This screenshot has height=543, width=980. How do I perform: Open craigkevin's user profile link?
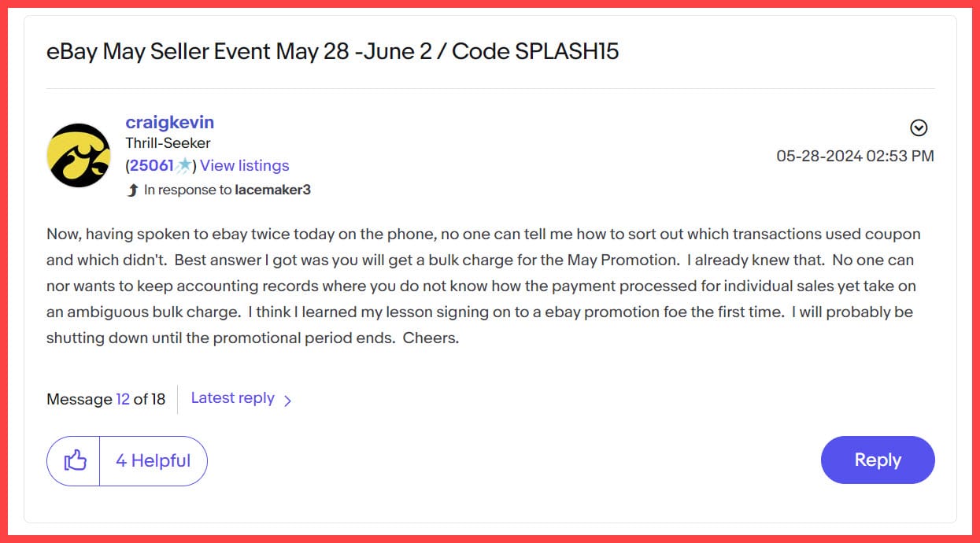click(169, 122)
